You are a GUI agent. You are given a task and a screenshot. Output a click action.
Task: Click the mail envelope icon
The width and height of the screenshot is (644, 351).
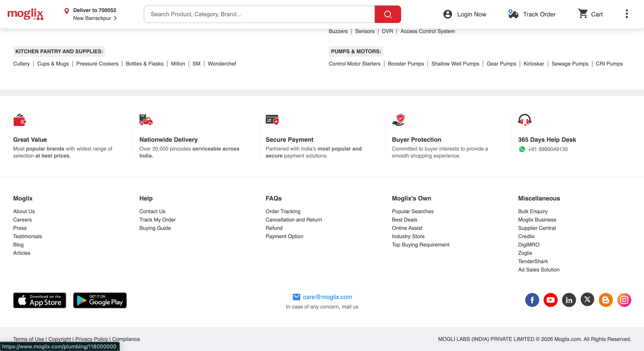click(x=296, y=297)
